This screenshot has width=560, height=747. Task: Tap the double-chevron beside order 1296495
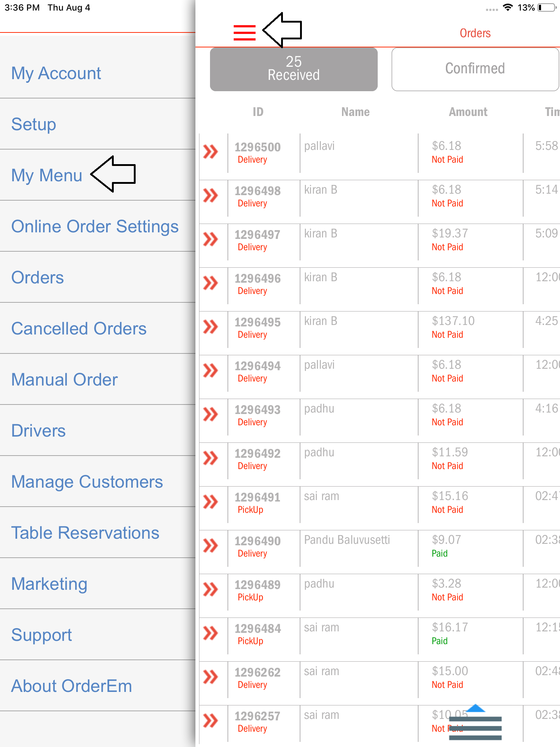pyautogui.click(x=211, y=327)
